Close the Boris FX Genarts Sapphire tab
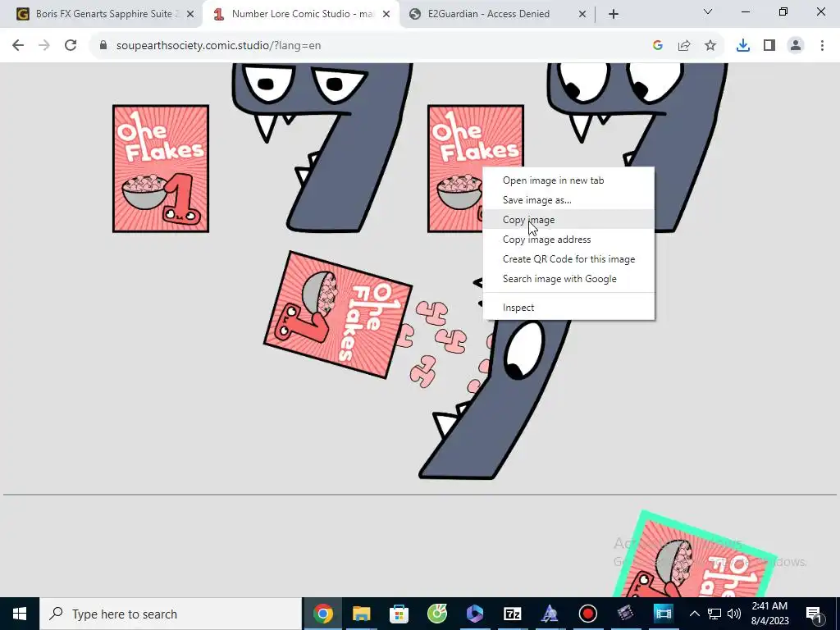The height and width of the screenshot is (630, 840). [x=190, y=14]
